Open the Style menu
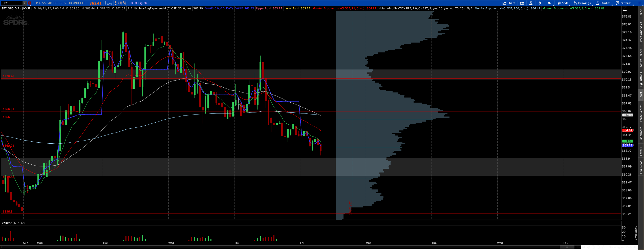644x250 pixels. 563,3
